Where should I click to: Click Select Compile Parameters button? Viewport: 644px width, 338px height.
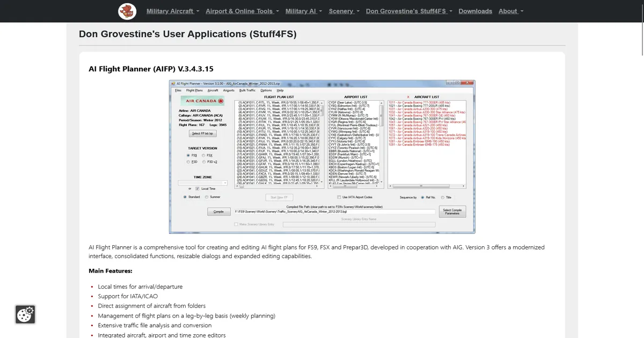tap(452, 211)
